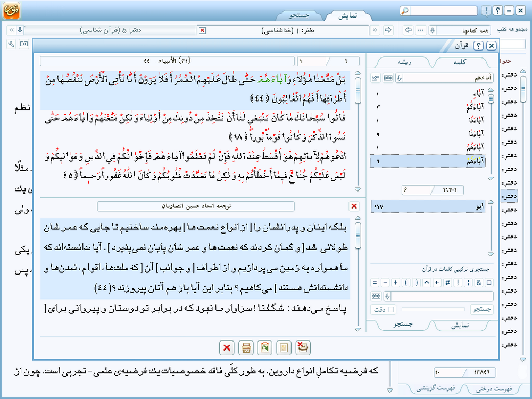Click the wrench settings icon
The width and height of the screenshot is (532, 399).
point(11,44)
